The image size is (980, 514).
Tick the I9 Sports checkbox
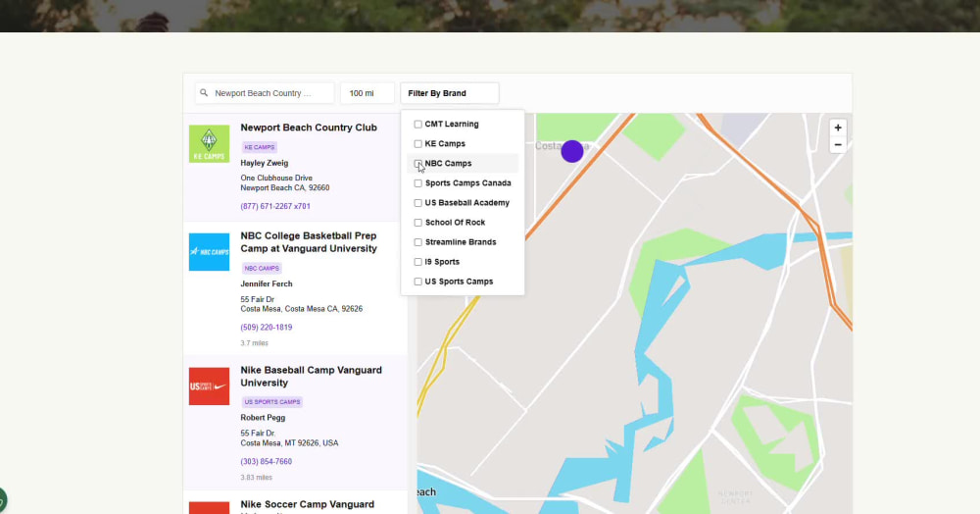click(418, 262)
